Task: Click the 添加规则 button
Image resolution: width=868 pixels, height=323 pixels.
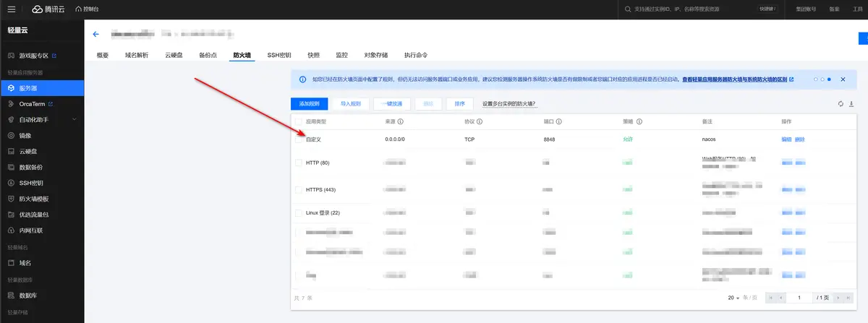Action: click(x=310, y=103)
